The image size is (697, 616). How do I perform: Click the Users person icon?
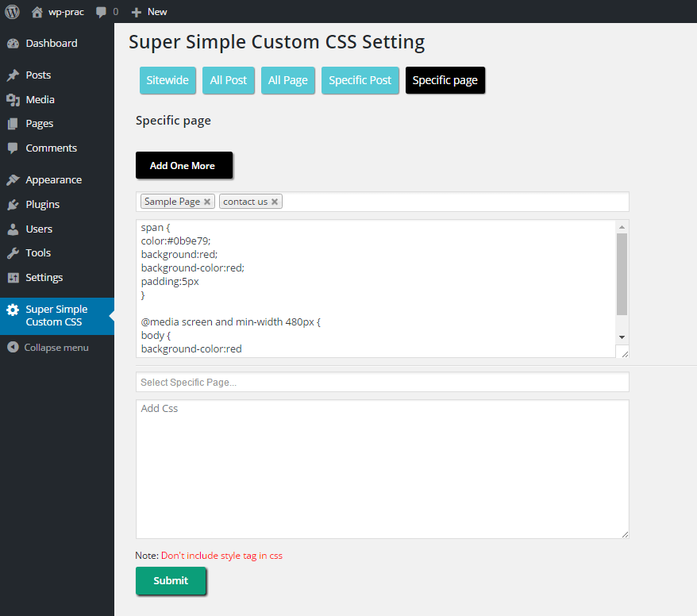coord(13,229)
